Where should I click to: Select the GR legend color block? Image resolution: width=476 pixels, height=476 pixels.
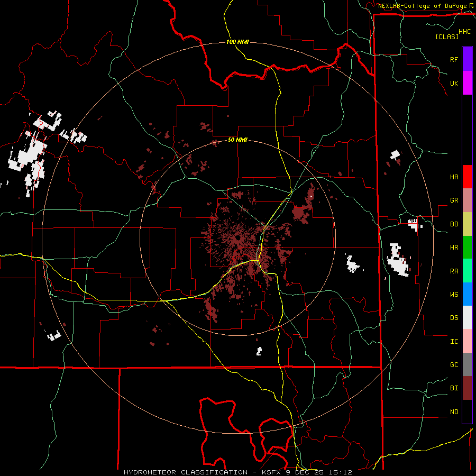(x=467, y=200)
